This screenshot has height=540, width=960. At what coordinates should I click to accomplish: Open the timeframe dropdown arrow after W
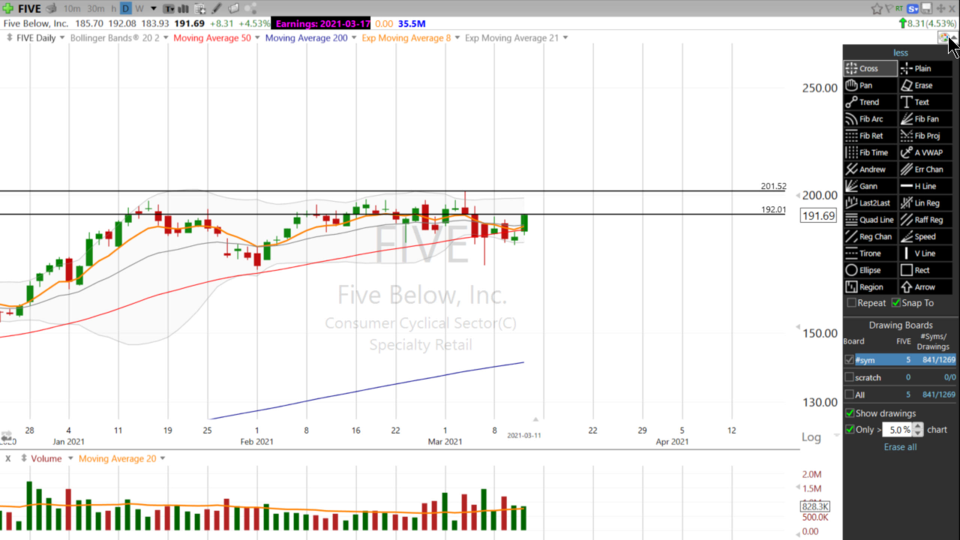click(x=153, y=9)
